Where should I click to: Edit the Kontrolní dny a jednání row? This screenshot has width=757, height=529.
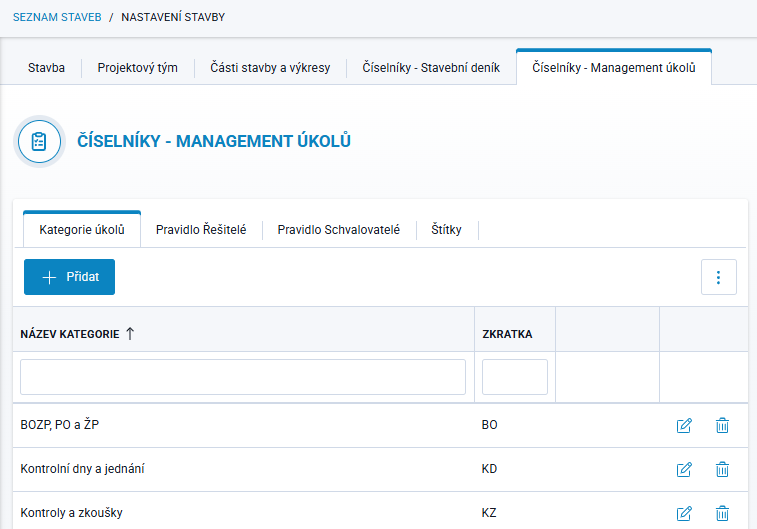[684, 469]
